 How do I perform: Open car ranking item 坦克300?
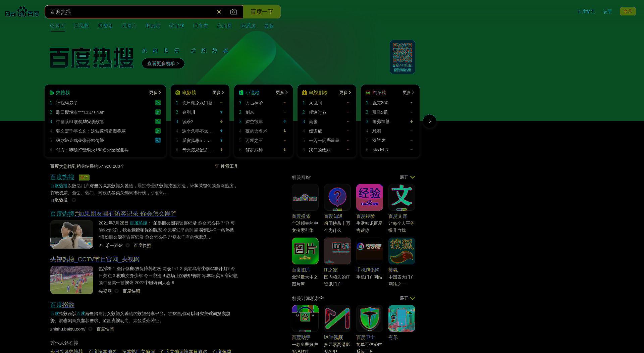pos(380,103)
